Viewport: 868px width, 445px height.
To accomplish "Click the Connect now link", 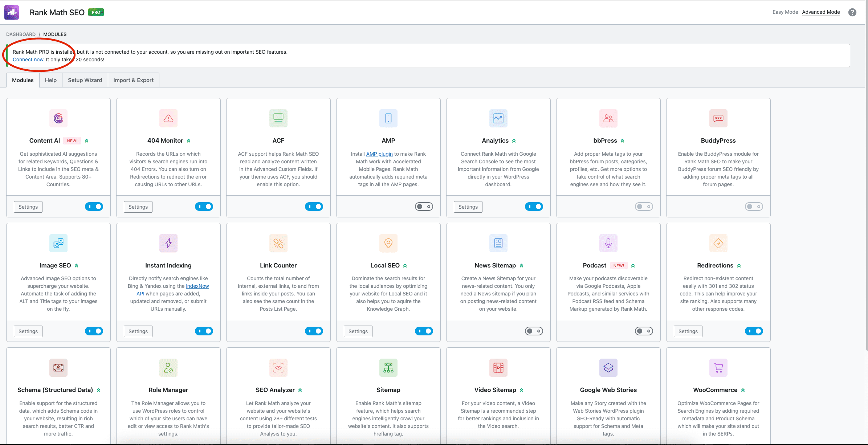I will (28, 60).
